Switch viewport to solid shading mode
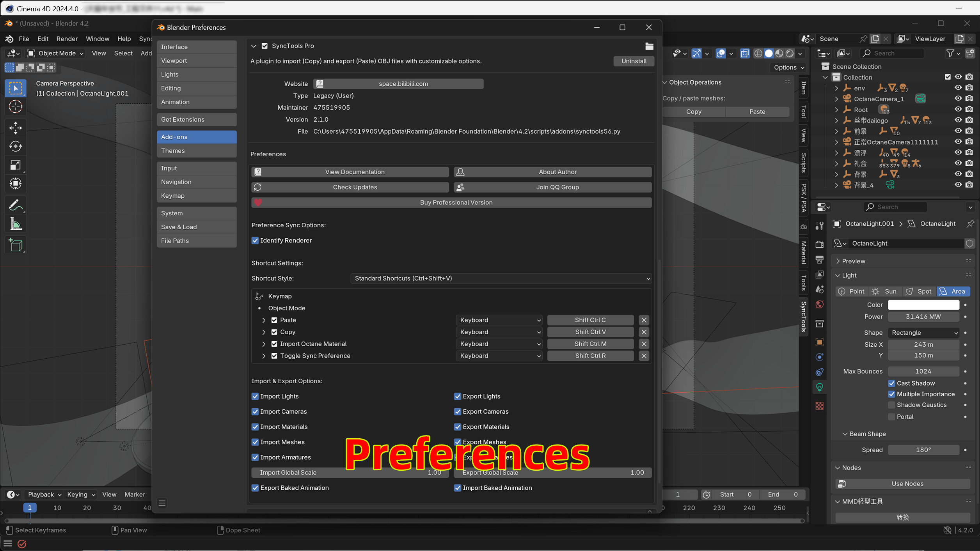The height and width of the screenshot is (551, 980). [x=769, y=53]
